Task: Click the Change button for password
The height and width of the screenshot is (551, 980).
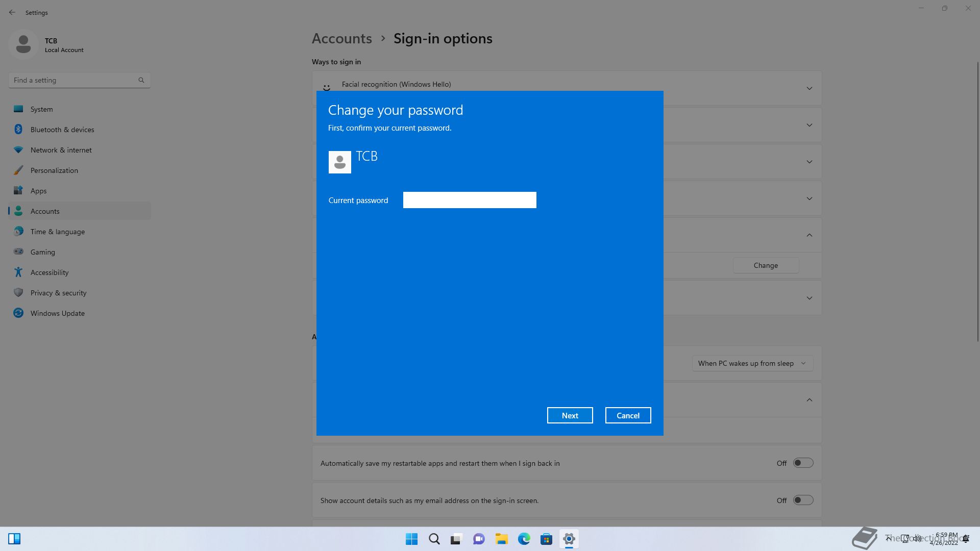Action: pyautogui.click(x=766, y=265)
